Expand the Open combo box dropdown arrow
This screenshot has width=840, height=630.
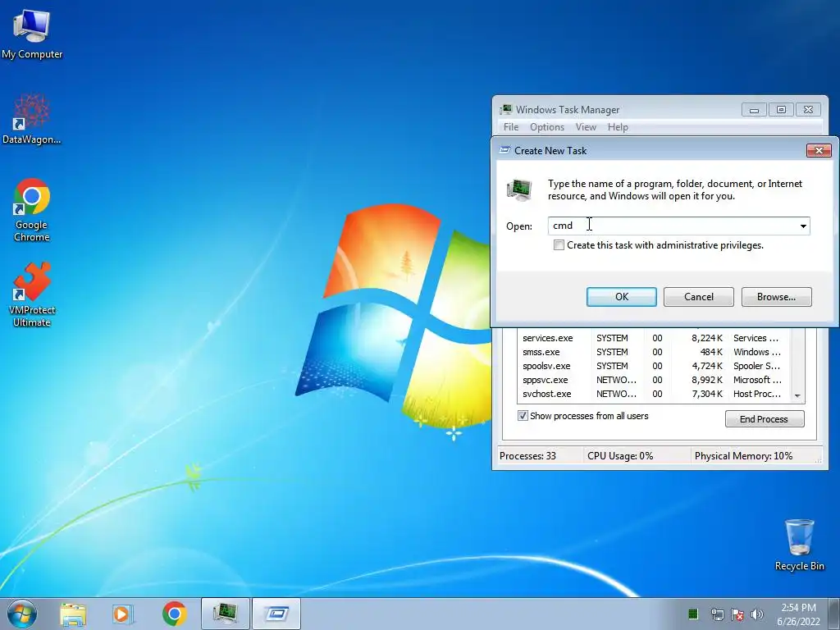coord(803,226)
